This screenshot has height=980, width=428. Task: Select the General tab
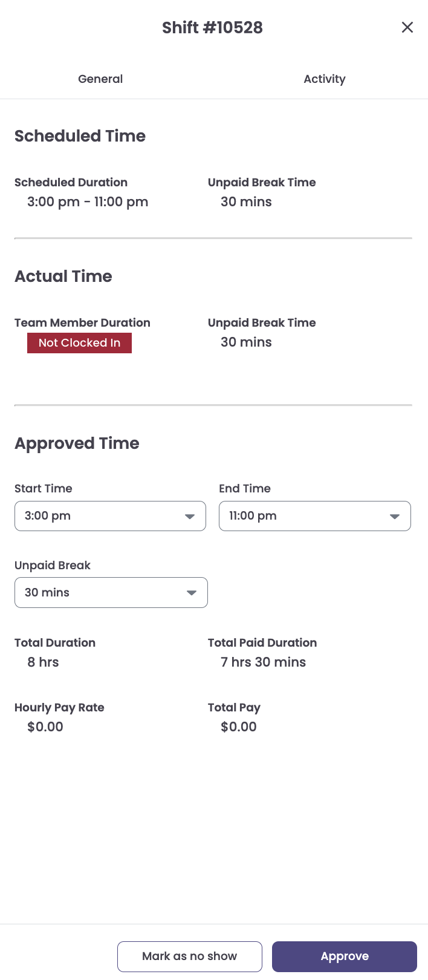pyautogui.click(x=100, y=79)
